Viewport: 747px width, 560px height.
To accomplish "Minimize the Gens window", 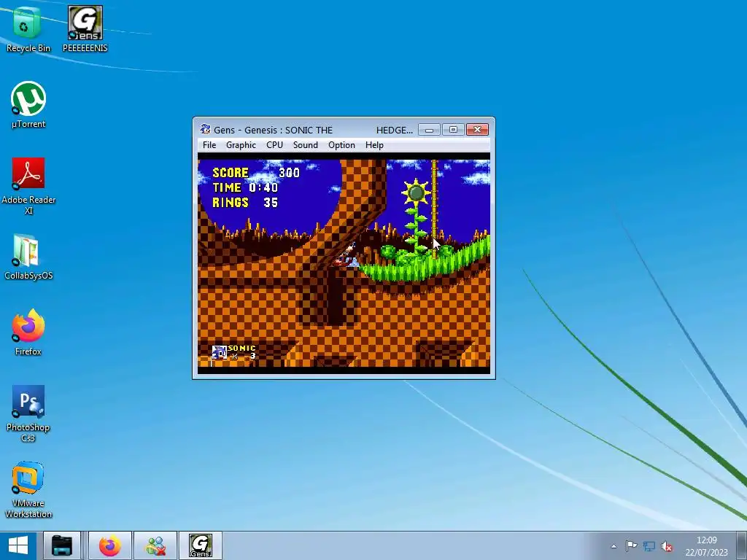I will pos(429,130).
